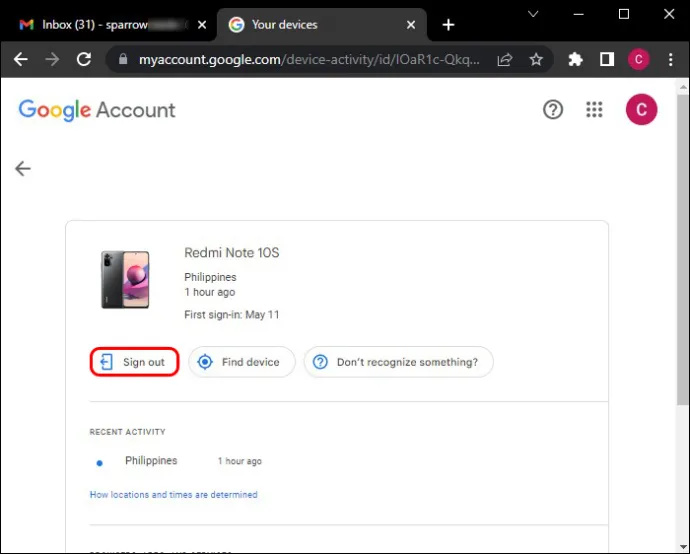Maximize the browser window
This screenshot has height=554, width=690.
click(x=624, y=14)
